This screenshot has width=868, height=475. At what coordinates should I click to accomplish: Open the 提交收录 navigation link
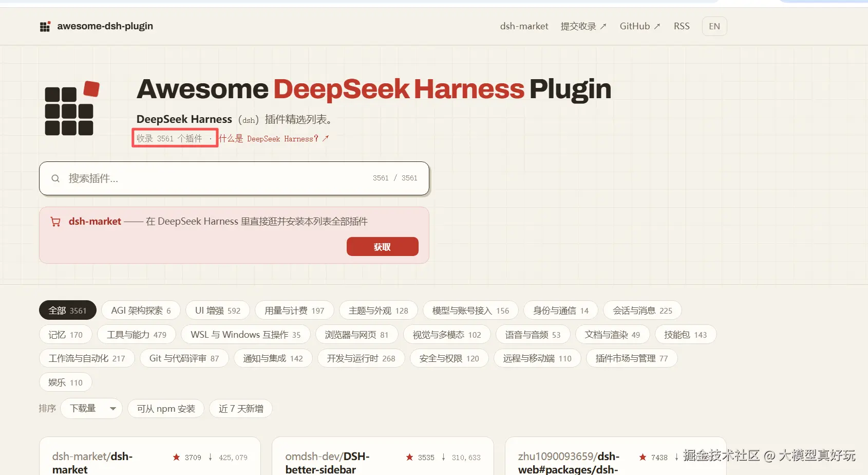point(583,26)
